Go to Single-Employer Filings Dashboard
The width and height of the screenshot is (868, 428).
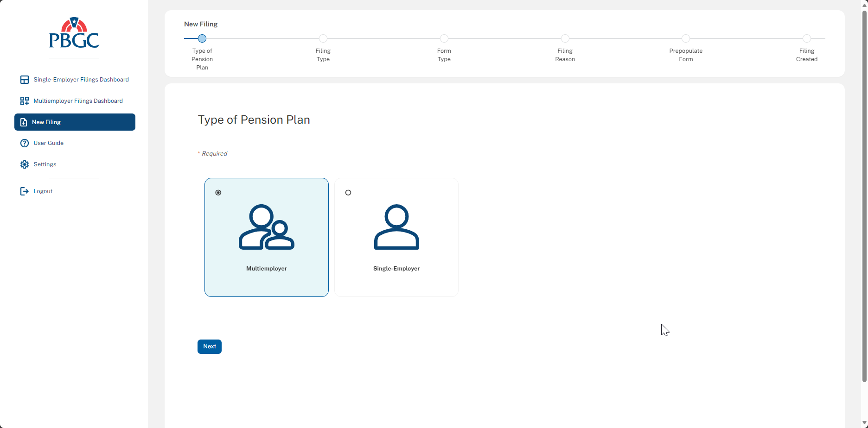[81, 80]
